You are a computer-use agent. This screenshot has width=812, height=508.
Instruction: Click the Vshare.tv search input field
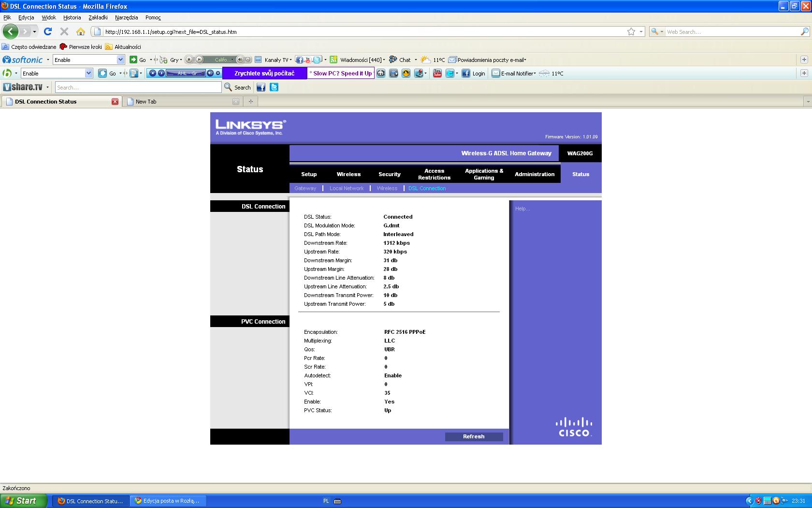click(x=138, y=88)
